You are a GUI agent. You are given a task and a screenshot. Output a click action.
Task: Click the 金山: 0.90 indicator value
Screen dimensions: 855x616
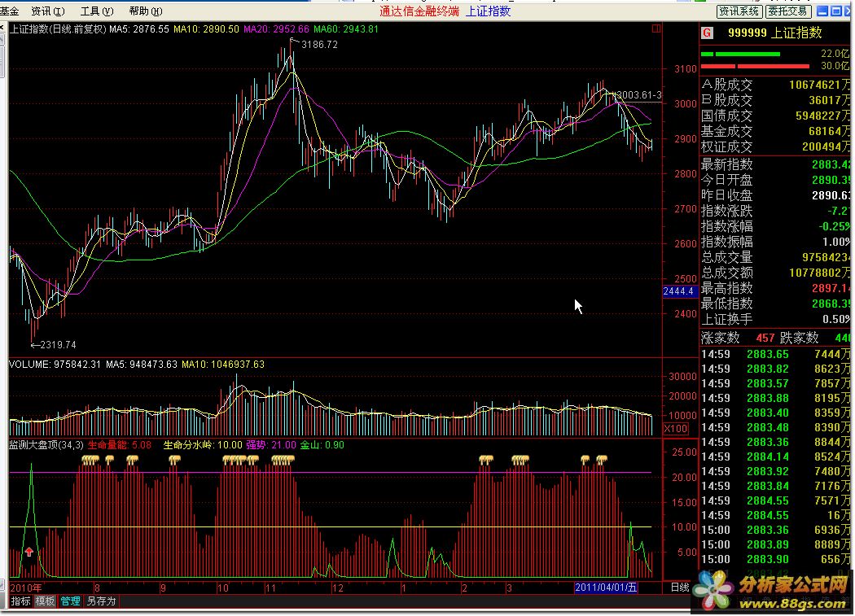322,445
